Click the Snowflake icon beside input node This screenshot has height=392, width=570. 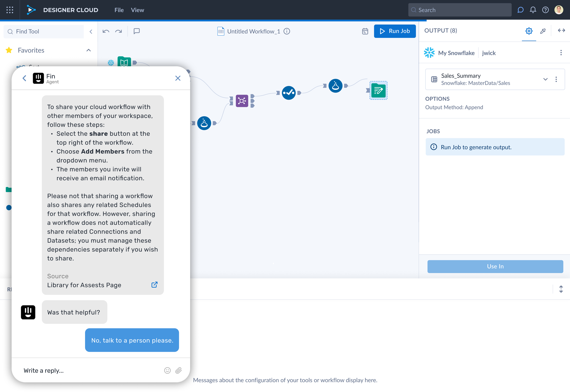coord(111,63)
